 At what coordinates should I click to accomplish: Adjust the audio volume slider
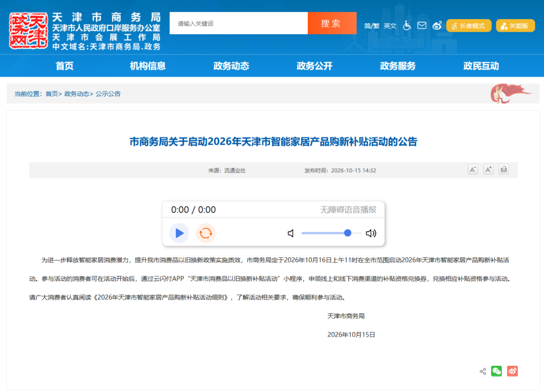(x=331, y=233)
